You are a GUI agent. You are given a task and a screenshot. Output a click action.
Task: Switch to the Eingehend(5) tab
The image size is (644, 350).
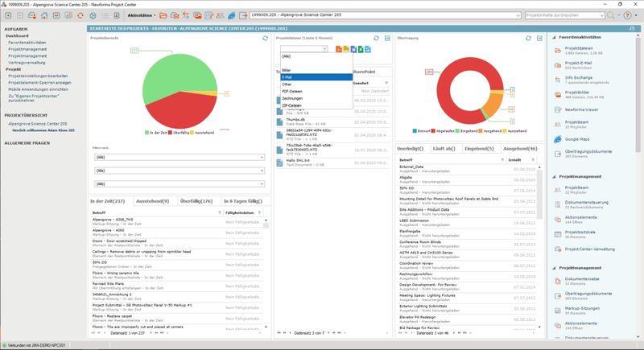click(x=479, y=149)
